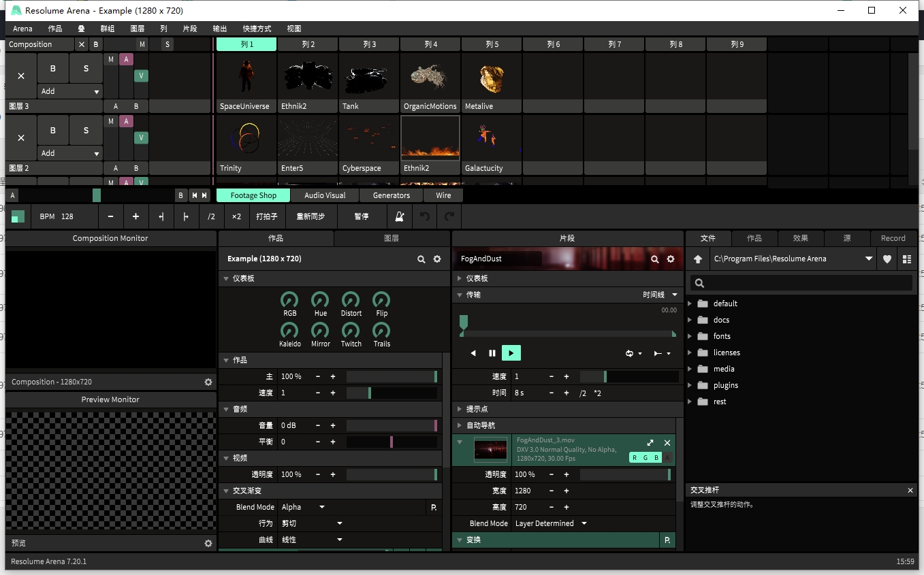Open clip settings gear beside FogAndDust
This screenshot has height=575, width=924.
[671, 259]
